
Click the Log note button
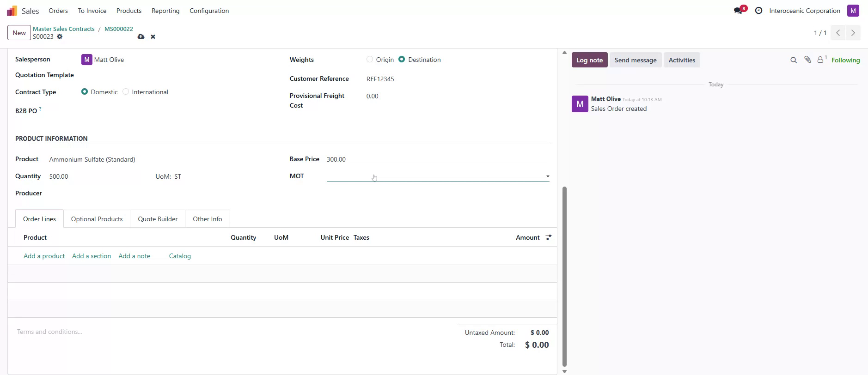pyautogui.click(x=590, y=60)
